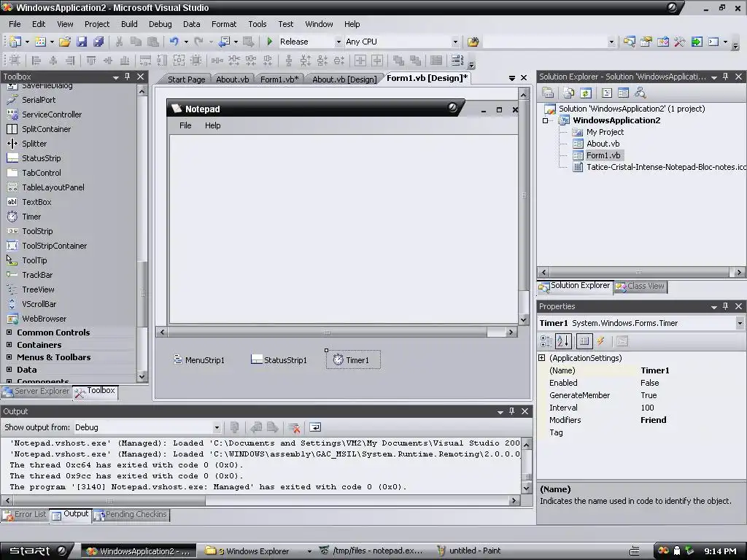Open the active files list dropdown arrow
This screenshot has width=747, height=560.
(511, 78)
